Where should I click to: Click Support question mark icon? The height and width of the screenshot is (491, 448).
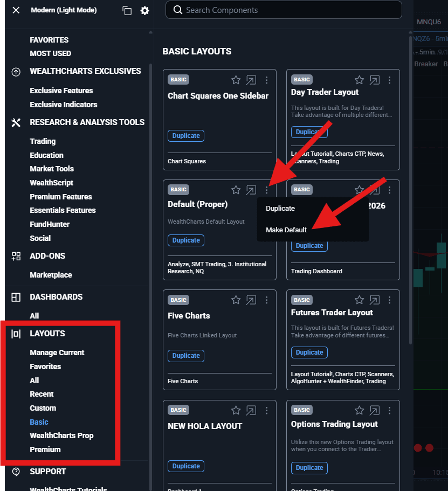[16, 472]
